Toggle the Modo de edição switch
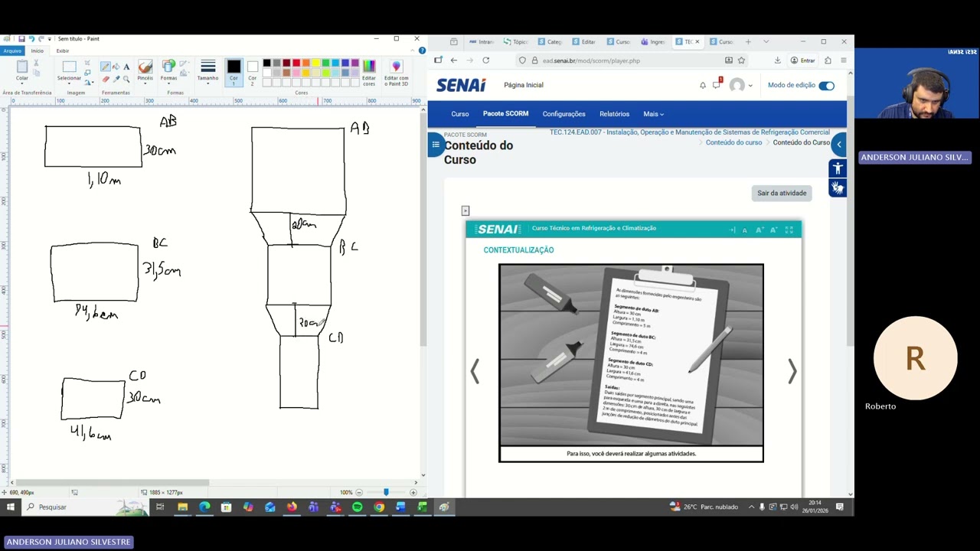 pyautogui.click(x=826, y=85)
